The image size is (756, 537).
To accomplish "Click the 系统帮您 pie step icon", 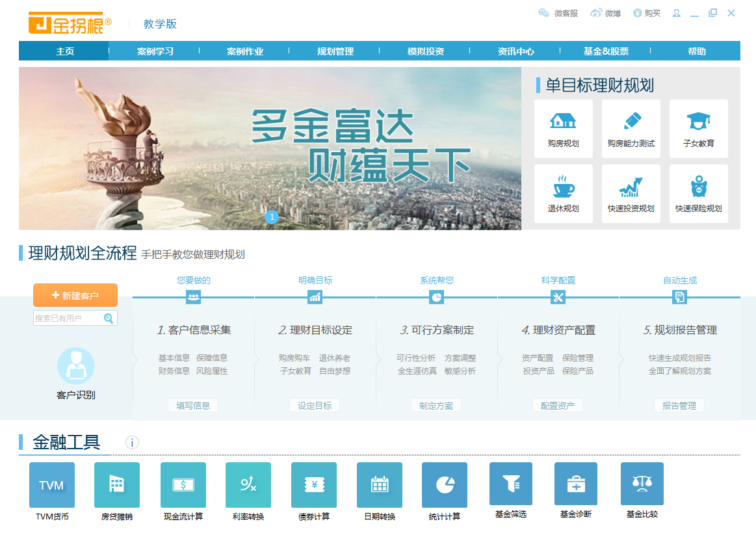I will 436,297.
